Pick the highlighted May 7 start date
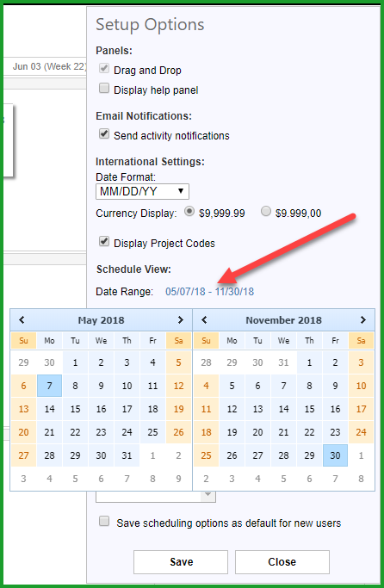The image size is (384, 588). pos(49,386)
